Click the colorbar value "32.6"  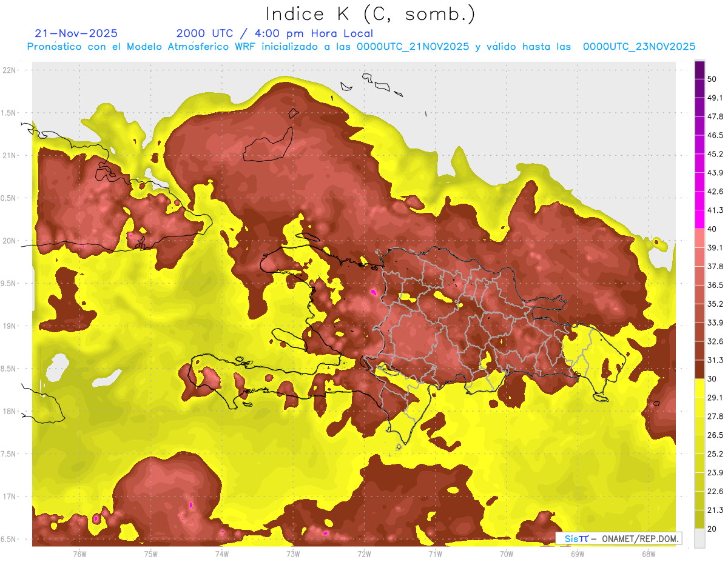point(715,341)
